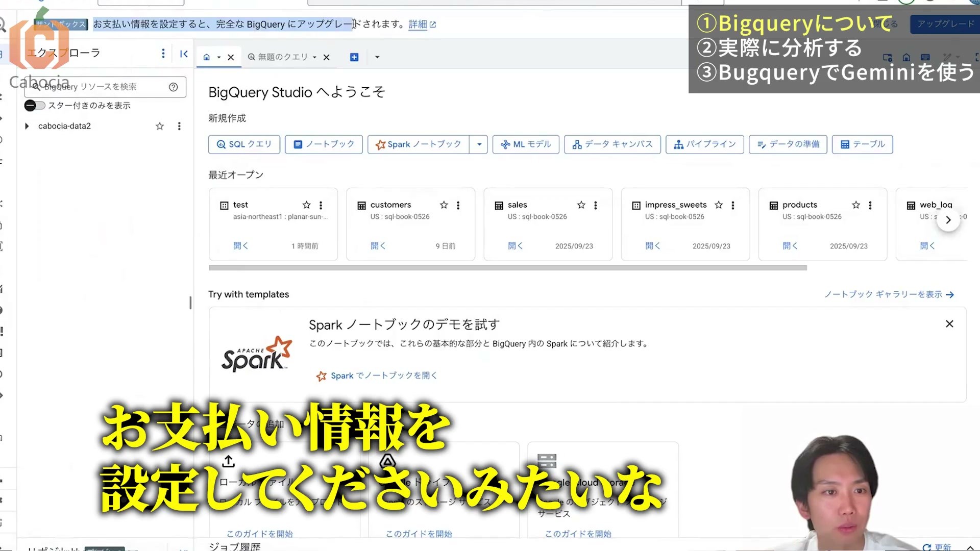Open Spark でノートブックを開く link
The width and height of the screenshot is (980, 551).
(377, 376)
